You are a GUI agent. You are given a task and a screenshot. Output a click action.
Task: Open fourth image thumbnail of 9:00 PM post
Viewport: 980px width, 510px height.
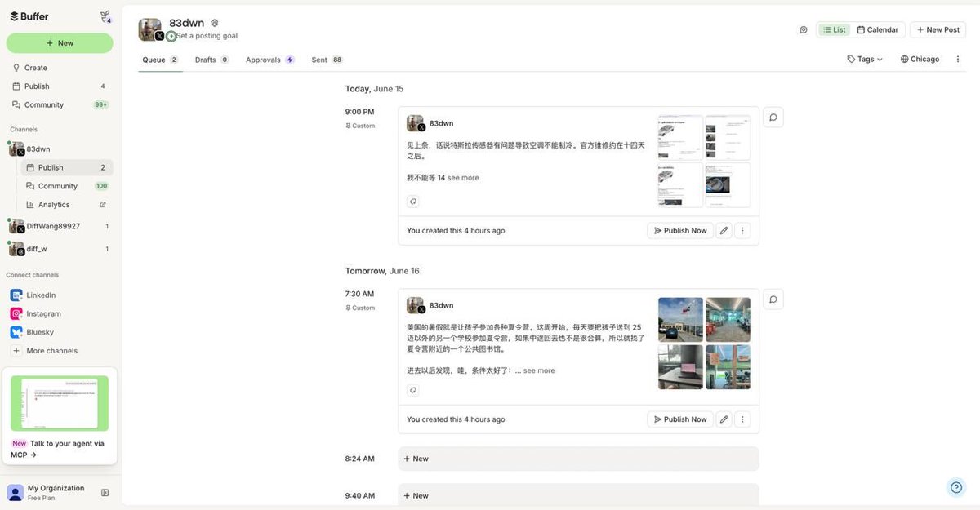[x=728, y=185]
